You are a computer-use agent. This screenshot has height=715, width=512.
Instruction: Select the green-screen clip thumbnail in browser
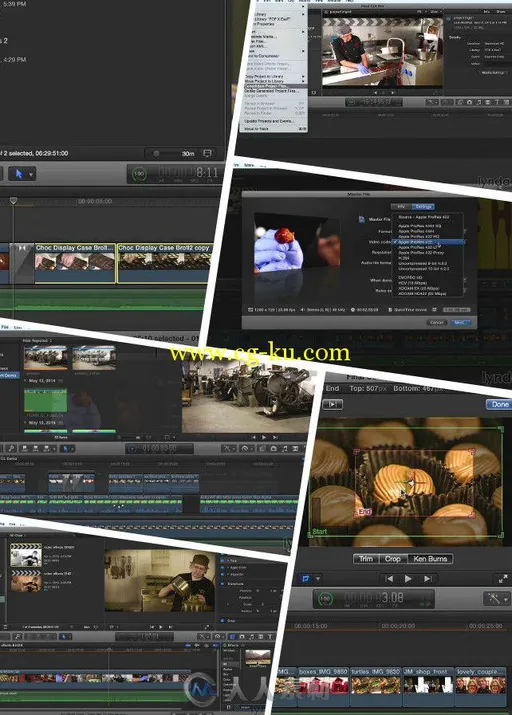(x=46, y=400)
